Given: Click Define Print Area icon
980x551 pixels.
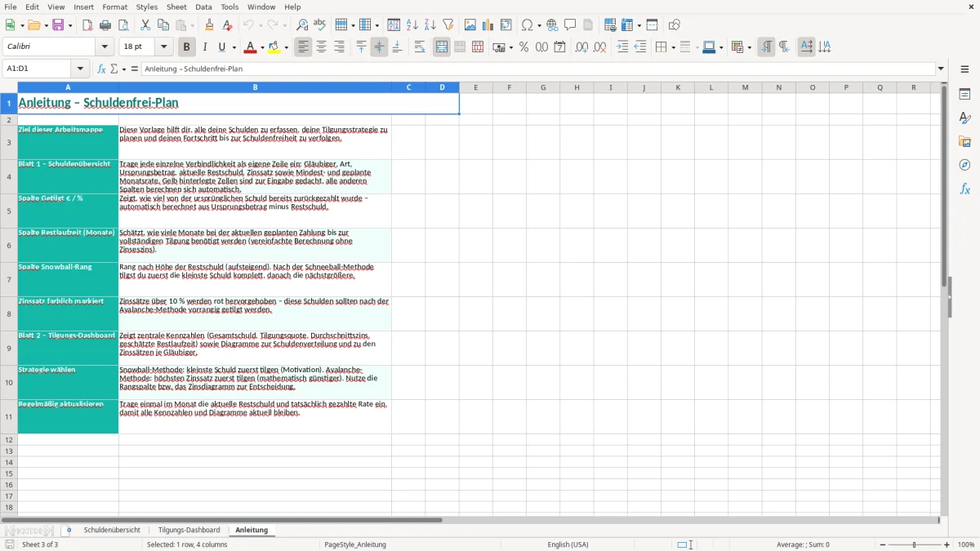Looking at the screenshot, I should pos(610,25).
